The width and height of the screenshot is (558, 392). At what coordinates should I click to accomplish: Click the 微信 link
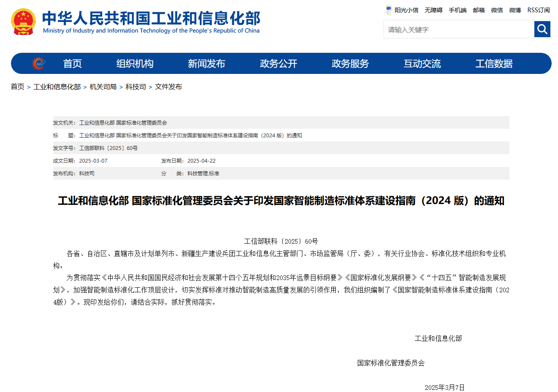(x=497, y=10)
